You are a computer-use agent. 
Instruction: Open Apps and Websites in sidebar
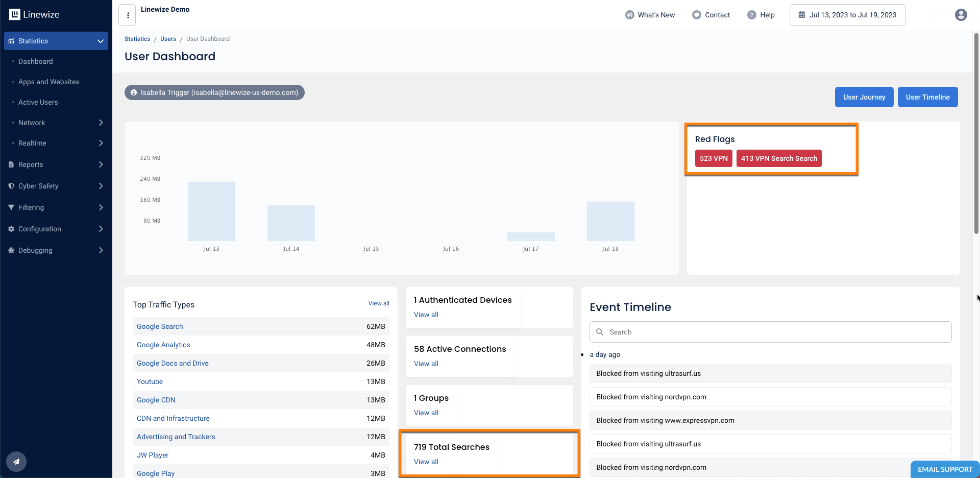tap(48, 82)
